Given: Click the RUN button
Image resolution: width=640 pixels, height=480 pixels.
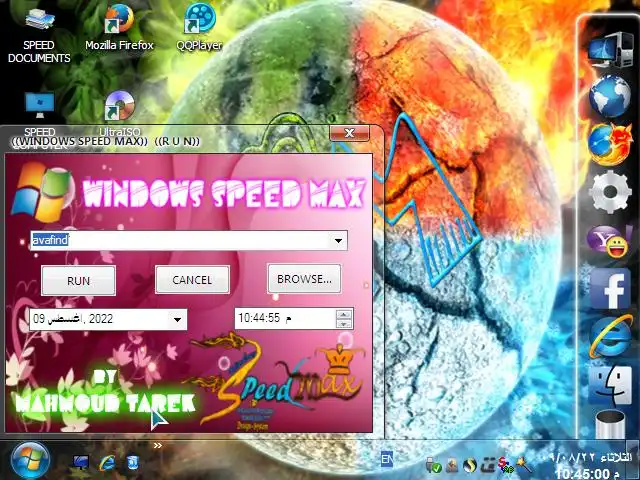Looking at the screenshot, I should (x=78, y=280).
